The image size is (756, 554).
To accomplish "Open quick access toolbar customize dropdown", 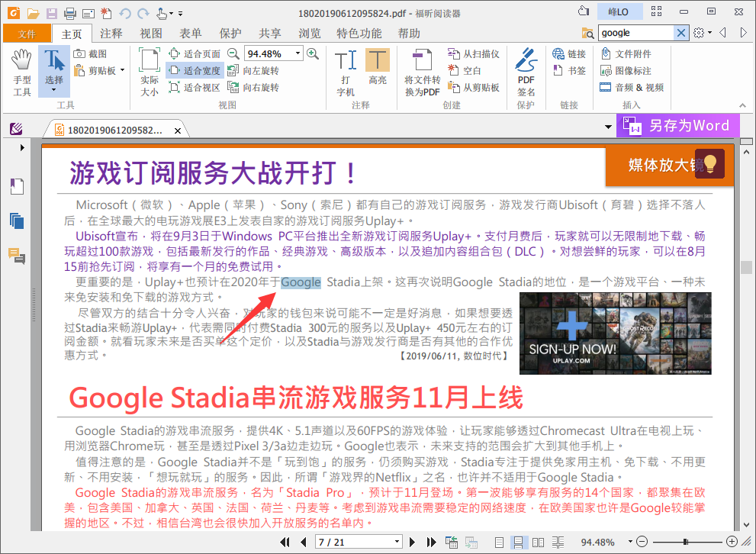I will coord(180,14).
